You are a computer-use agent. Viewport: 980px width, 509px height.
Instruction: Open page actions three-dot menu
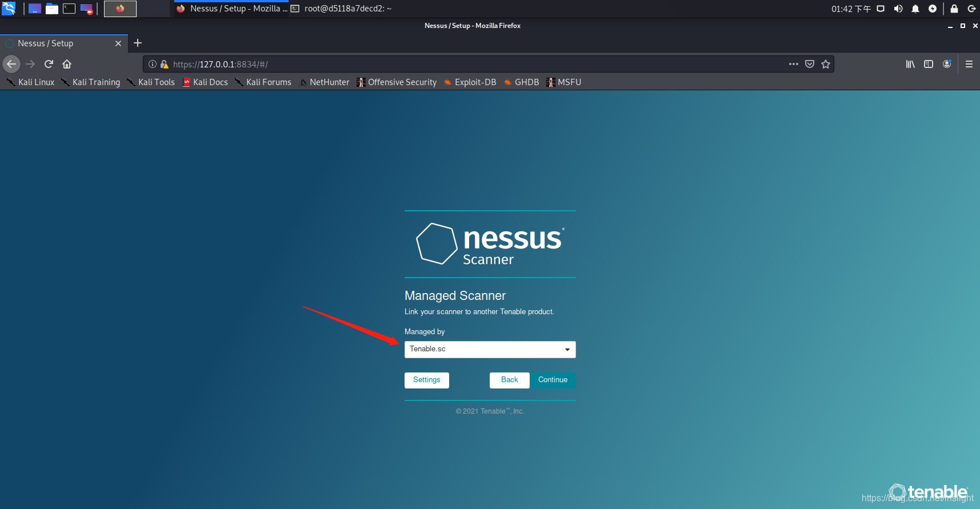794,64
